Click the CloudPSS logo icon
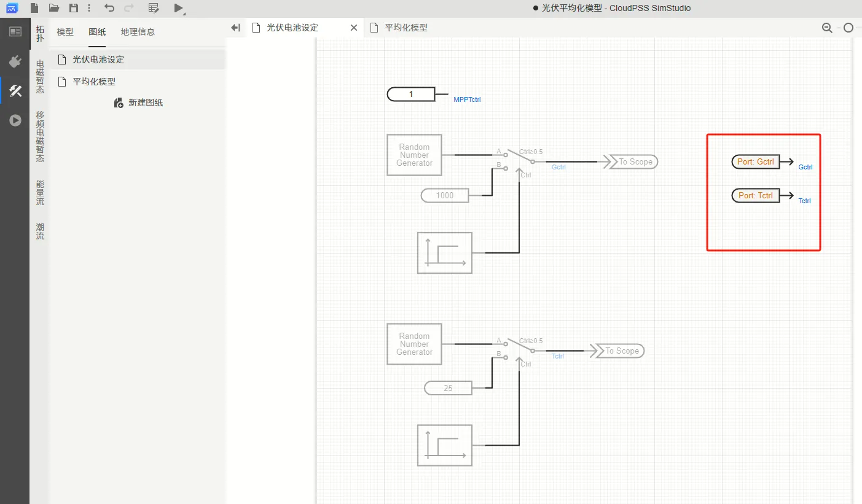 tap(12, 8)
